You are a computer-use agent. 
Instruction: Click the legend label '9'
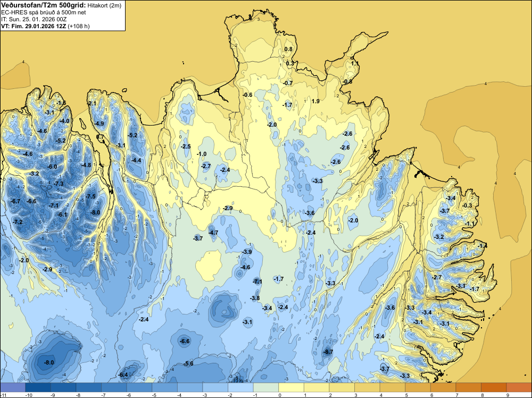(508, 395)
